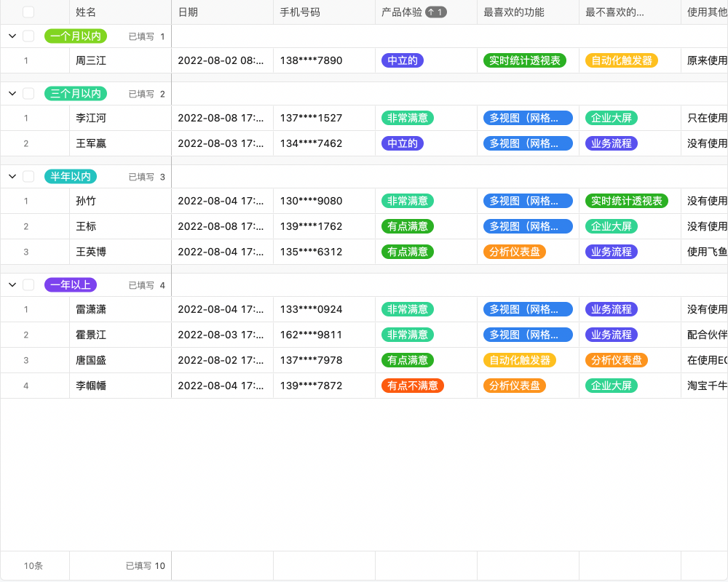
Task: Collapse the 一个月以内 group
Action: coord(11,36)
